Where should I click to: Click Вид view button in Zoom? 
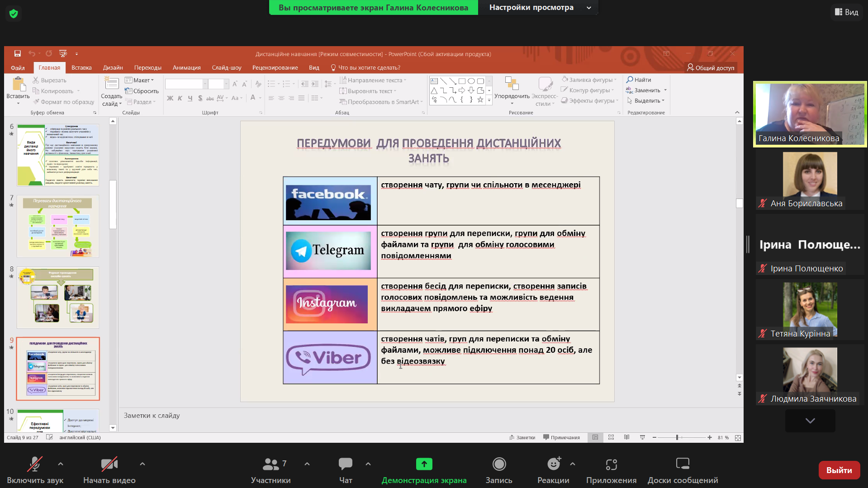pos(846,12)
